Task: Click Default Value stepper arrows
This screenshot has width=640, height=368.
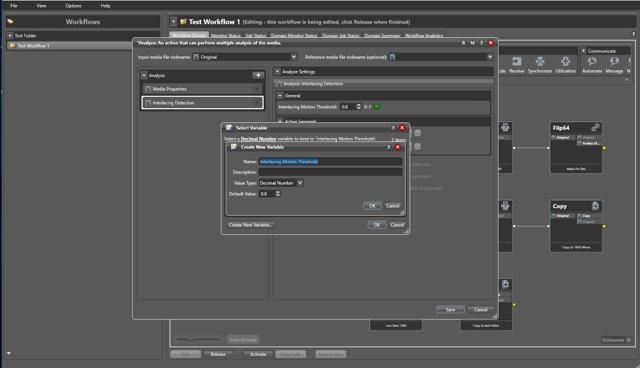Action: 278,194
